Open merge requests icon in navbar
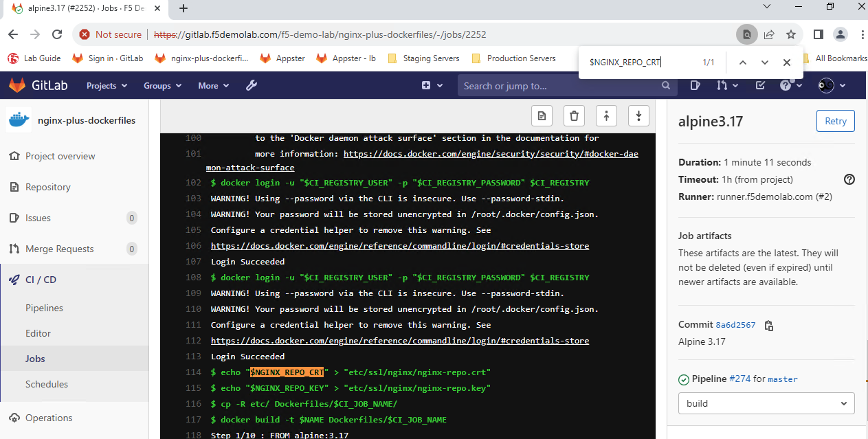 click(727, 85)
